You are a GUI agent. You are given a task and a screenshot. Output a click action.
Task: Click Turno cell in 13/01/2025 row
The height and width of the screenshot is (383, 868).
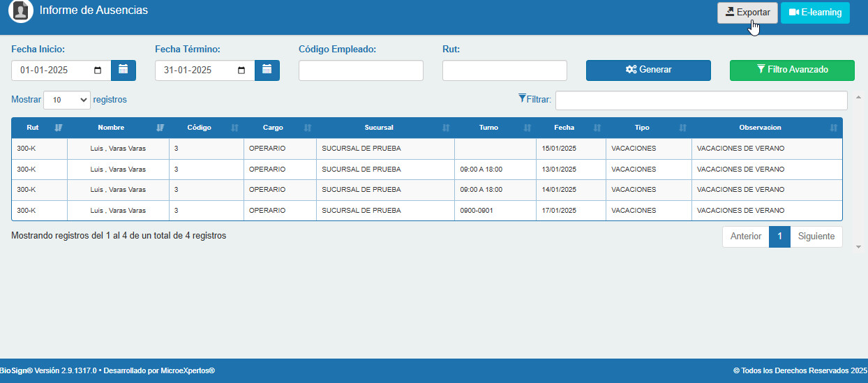coord(495,170)
